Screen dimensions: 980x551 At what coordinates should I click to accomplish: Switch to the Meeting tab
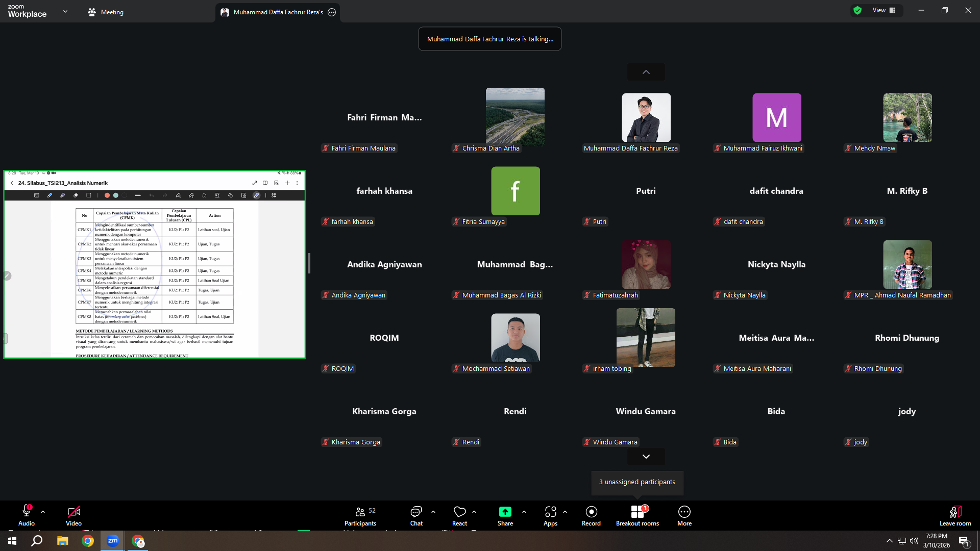click(x=106, y=12)
